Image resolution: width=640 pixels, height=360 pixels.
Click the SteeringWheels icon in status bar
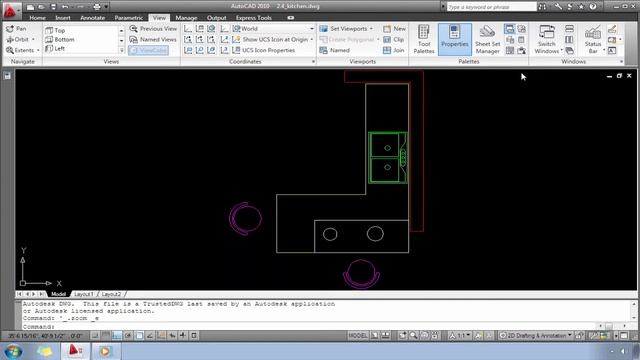tap(424, 336)
